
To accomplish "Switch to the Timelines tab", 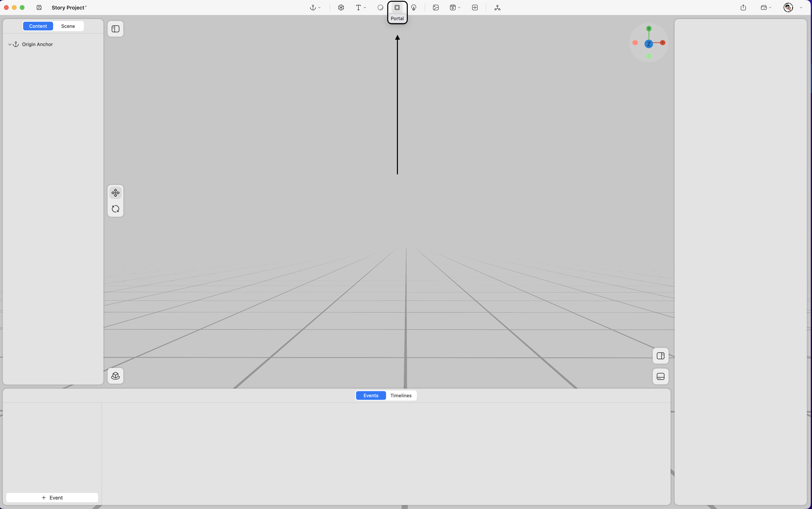I will [x=401, y=395].
